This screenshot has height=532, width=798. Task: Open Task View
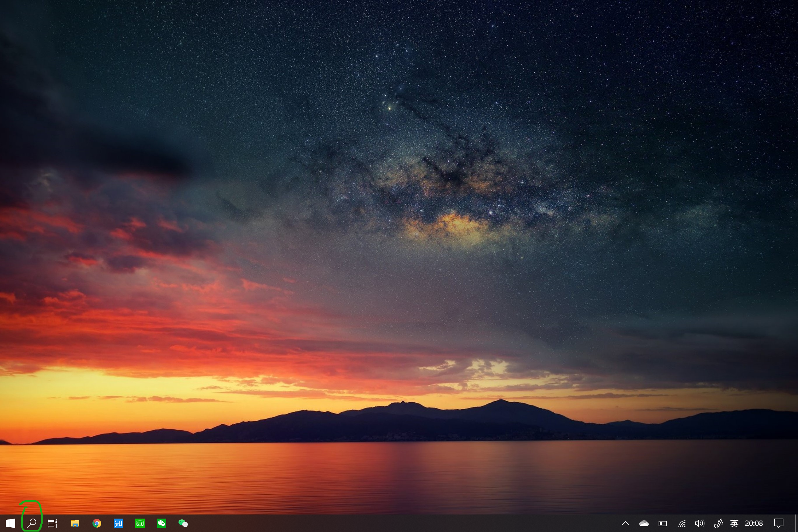[x=52, y=523]
